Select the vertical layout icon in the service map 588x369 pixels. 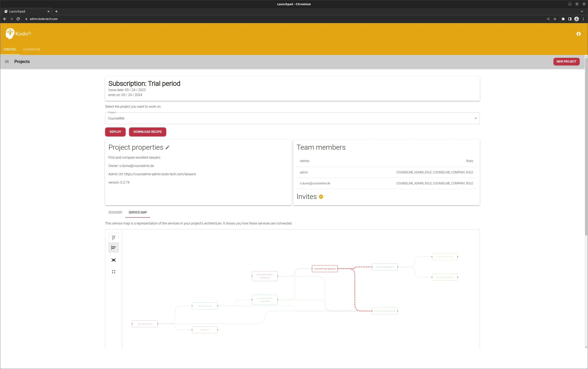coord(114,238)
